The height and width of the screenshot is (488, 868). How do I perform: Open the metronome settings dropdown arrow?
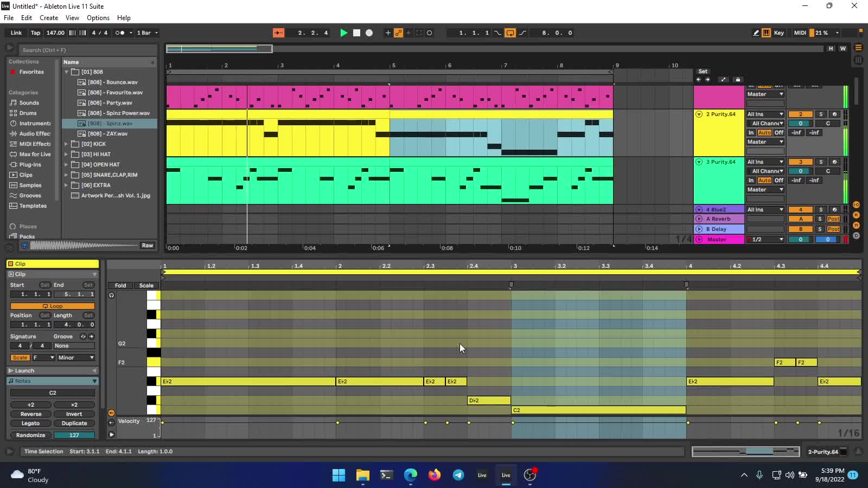[131, 33]
